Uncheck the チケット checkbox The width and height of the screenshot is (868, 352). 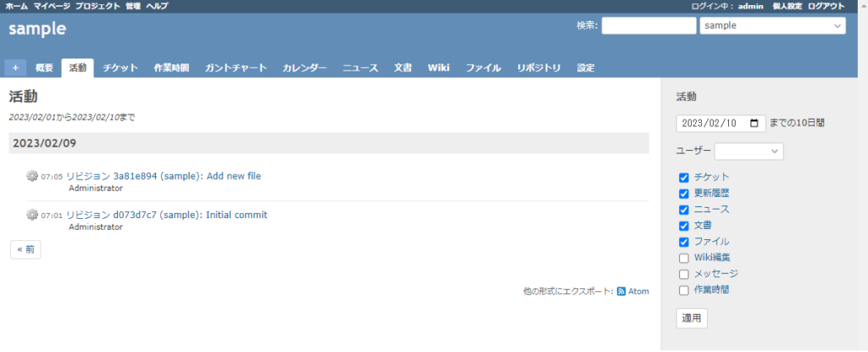pyautogui.click(x=684, y=177)
